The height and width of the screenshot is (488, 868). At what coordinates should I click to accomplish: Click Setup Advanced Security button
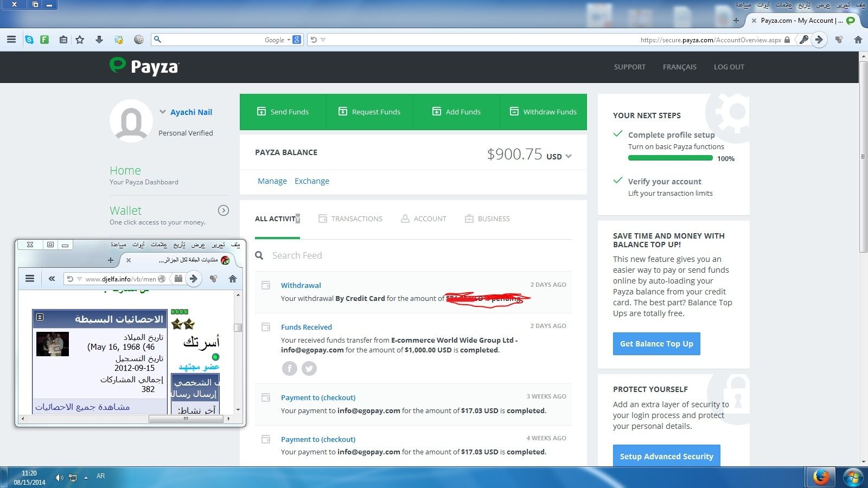[x=667, y=456]
